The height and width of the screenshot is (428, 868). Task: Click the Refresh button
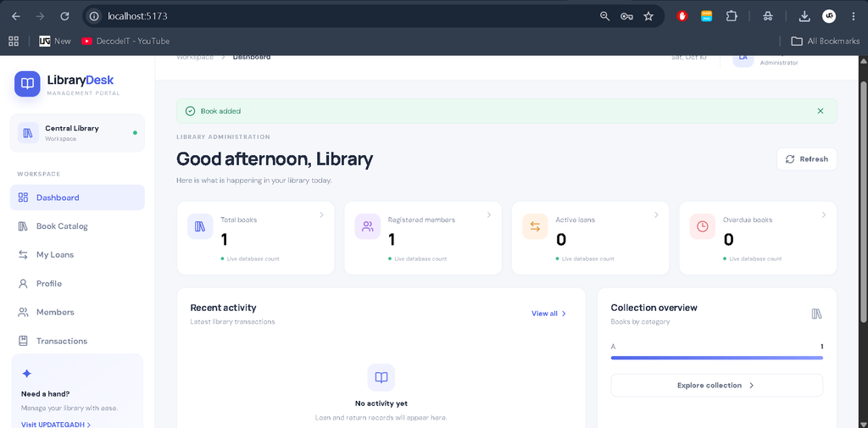(807, 158)
